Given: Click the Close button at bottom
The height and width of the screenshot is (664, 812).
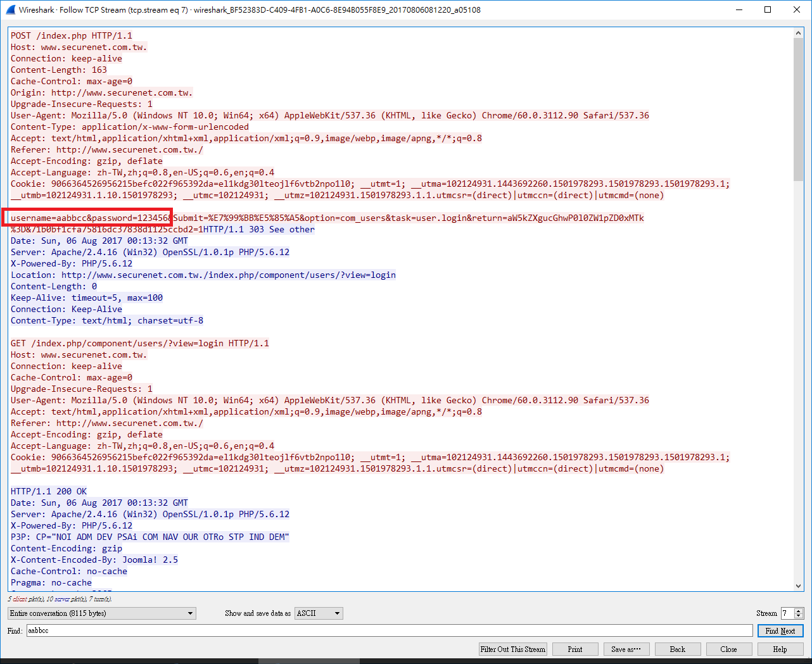Looking at the screenshot, I should pos(729,649).
